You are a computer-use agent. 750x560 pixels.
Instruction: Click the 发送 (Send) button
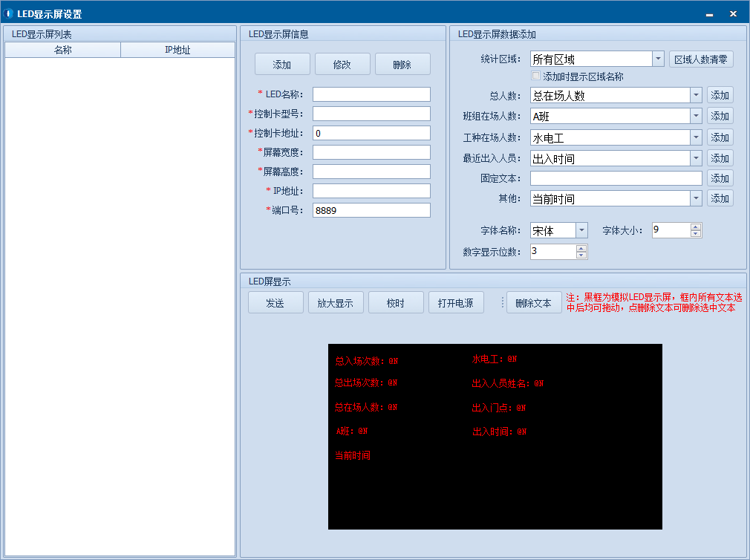pyautogui.click(x=275, y=303)
